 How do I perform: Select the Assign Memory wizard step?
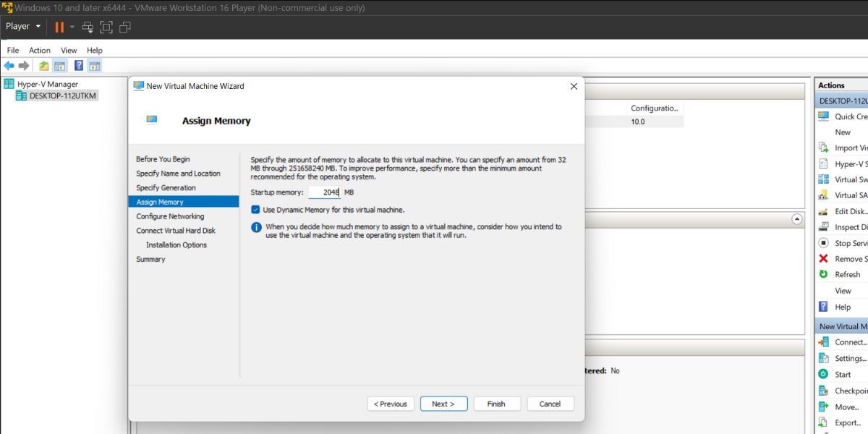click(183, 202)
